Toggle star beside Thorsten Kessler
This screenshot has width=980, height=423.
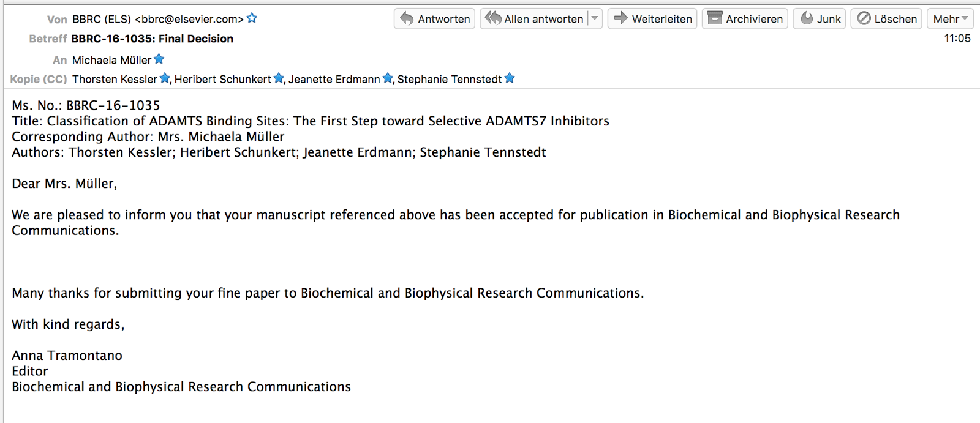pos(165,78)
